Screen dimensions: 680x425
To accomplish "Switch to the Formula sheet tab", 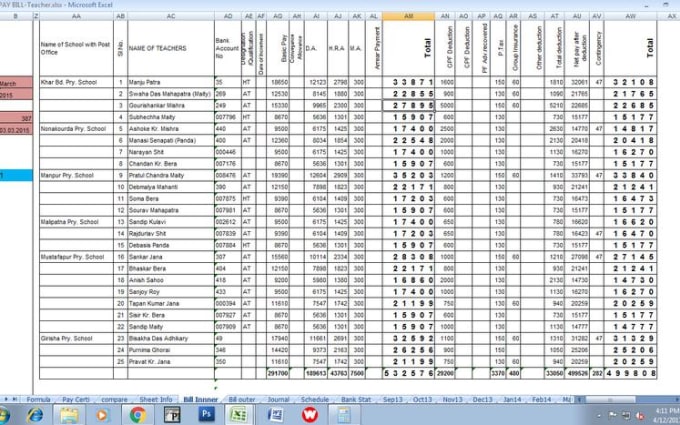I will [39, 399].
